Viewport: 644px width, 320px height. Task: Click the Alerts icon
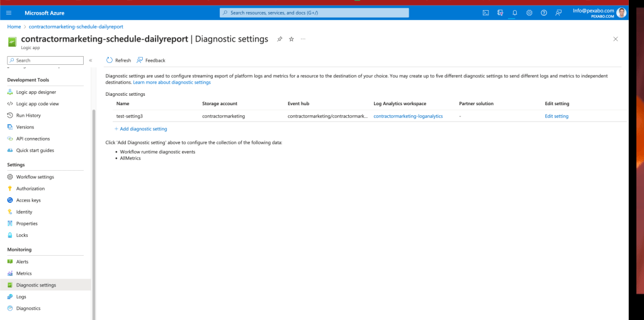(x=10, y=261)
